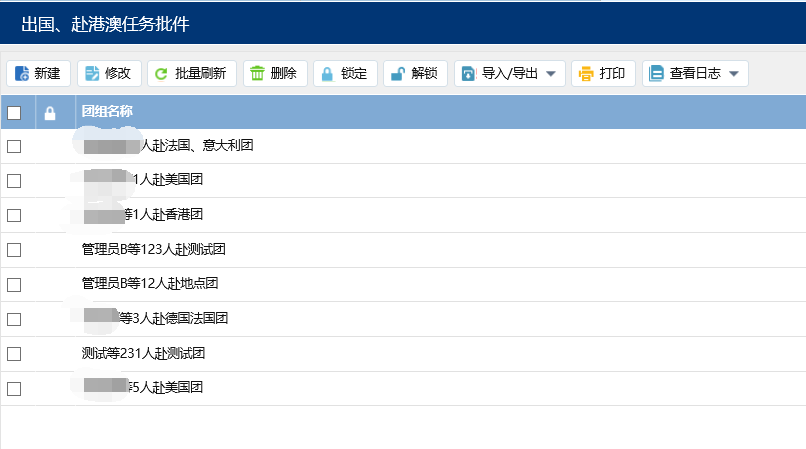Click the 打印 printer icon
The image size is (806, 449).
[586, 73]
